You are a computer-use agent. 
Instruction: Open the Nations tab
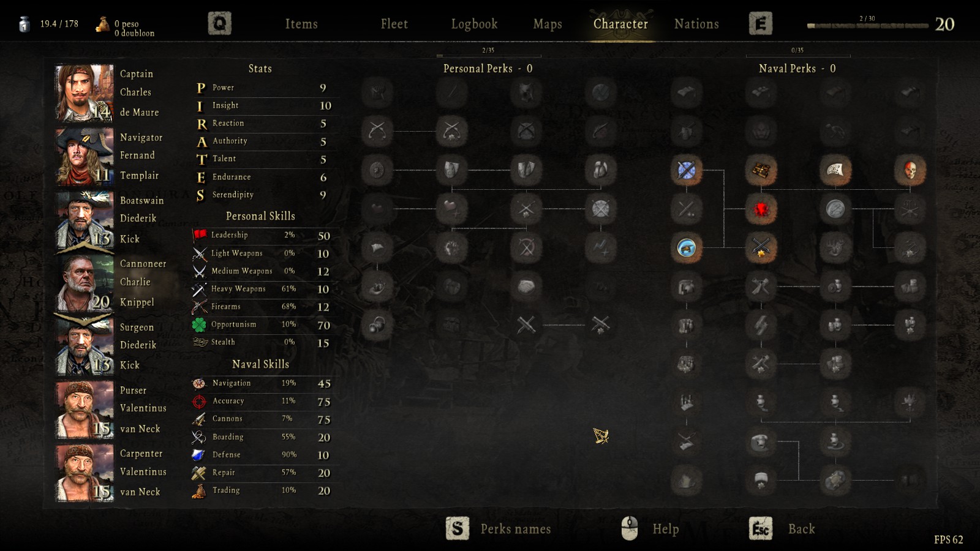click(x=696, y=24)
